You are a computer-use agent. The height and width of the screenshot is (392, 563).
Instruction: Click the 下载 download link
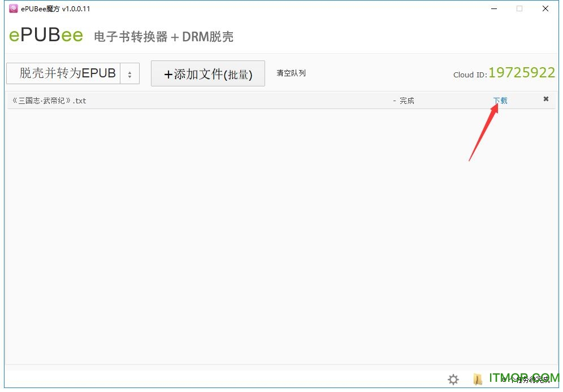pyautogui.click(x=500, y=101)
